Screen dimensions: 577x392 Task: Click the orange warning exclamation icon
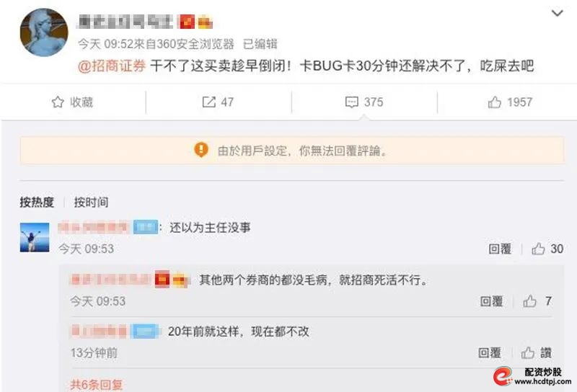(201, 150)
